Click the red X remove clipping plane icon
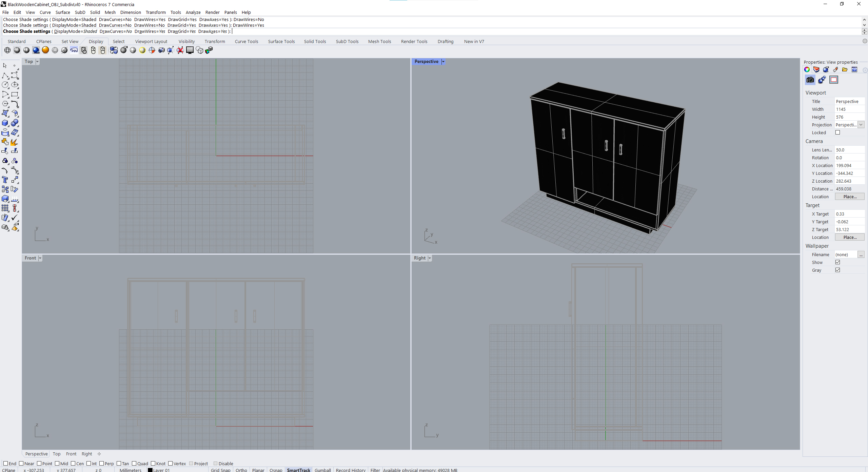Screen dimensions: 868x472 pyautogui.click(x=180, y=50)
